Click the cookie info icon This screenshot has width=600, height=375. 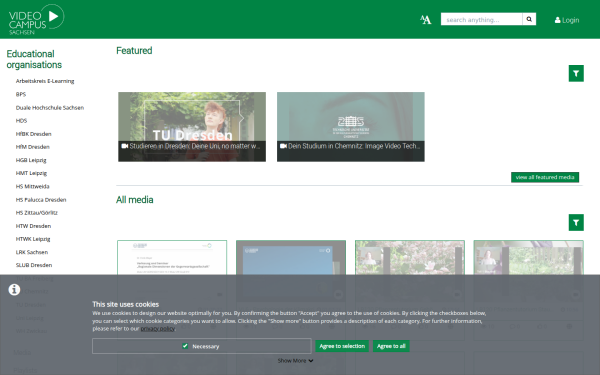[x=14, y=290]
